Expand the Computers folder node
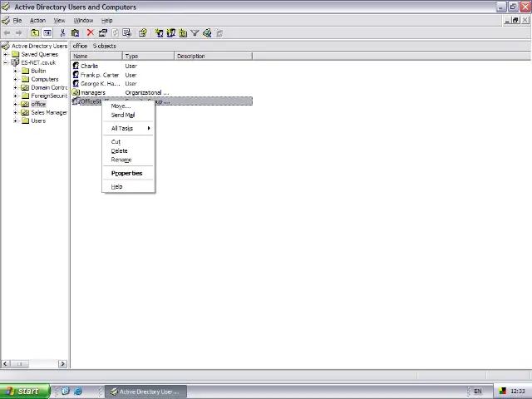This screenshot has height=399, width=532. (15, 79)
